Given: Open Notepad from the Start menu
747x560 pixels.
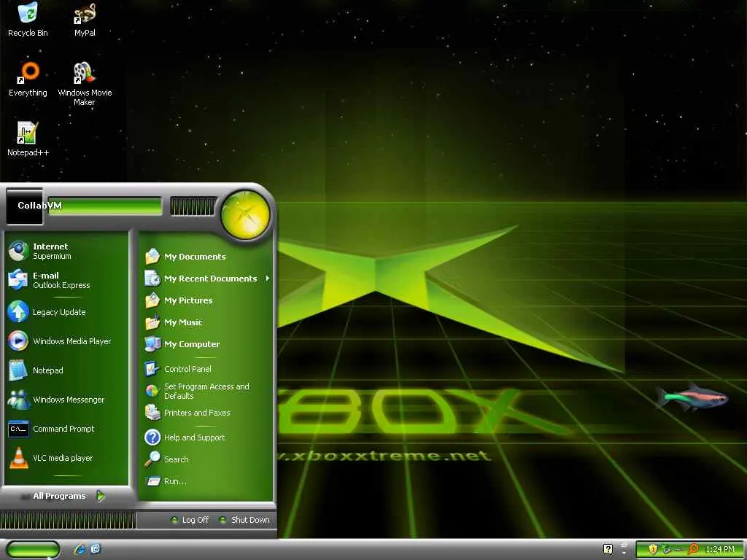Looking at the screenshot, I should [66, 370].
